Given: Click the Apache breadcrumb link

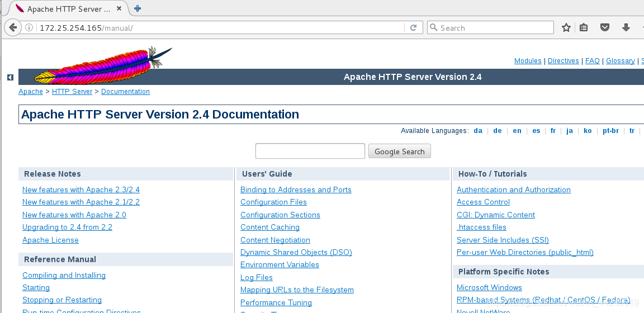Looking at the screenshot, I should [x=31, y=92].
